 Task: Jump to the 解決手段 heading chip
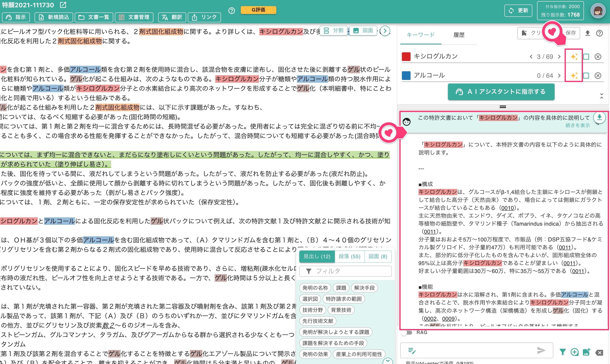[364, 288]
